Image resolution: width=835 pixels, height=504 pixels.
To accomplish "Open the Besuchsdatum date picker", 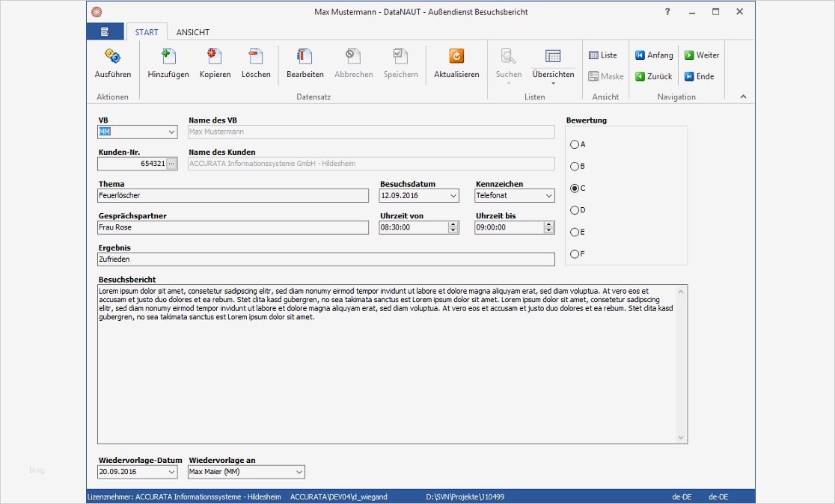I will click(453, 195).
